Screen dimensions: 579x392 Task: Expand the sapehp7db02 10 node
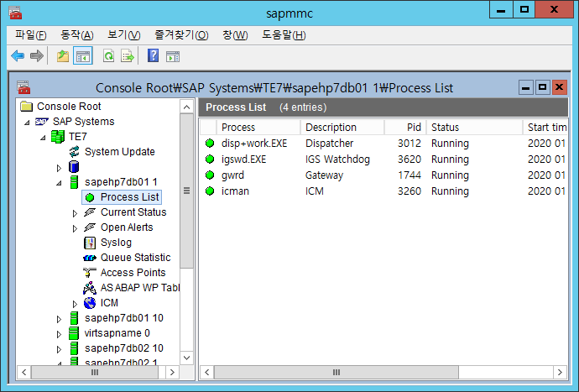pos(59,349)
